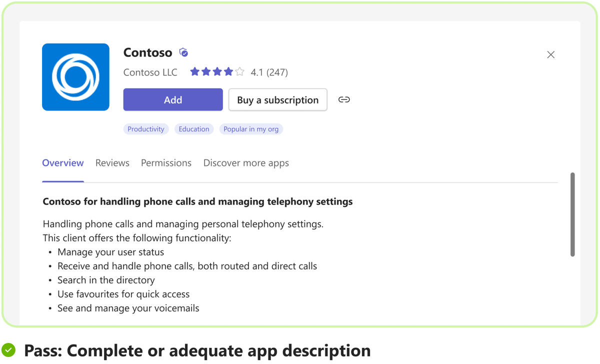Switch to the Overview tab
The width and height of the screenshot is (600, 364).
(x=63, y=163)
